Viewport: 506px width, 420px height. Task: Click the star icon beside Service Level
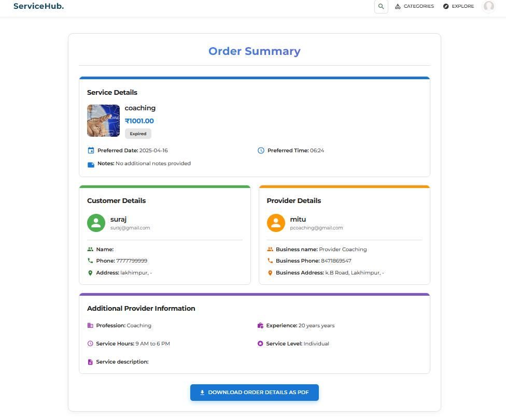pos(260,343)
